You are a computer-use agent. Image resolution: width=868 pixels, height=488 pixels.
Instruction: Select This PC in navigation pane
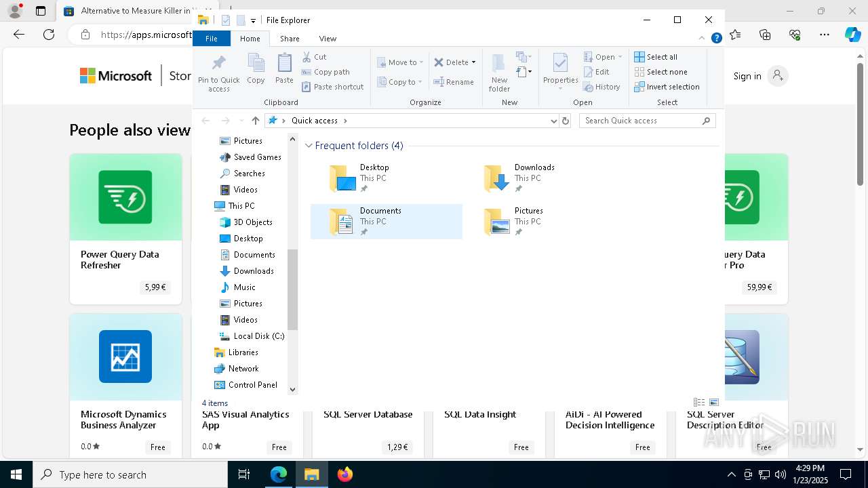pos(234,206)
